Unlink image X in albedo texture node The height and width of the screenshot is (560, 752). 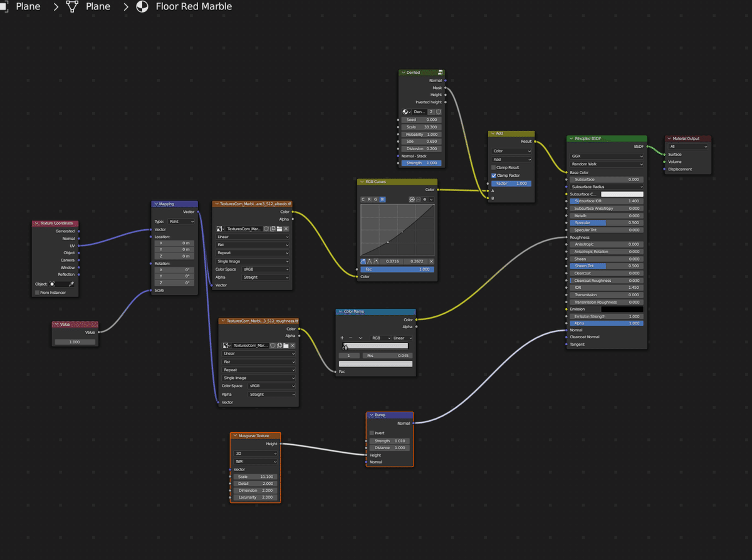(x=286, y=229)
